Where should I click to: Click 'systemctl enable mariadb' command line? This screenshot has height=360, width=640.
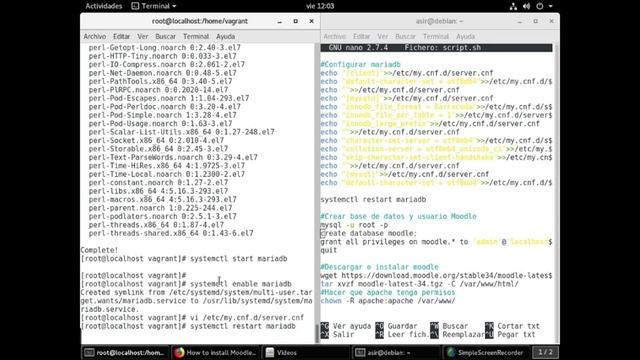240,284
